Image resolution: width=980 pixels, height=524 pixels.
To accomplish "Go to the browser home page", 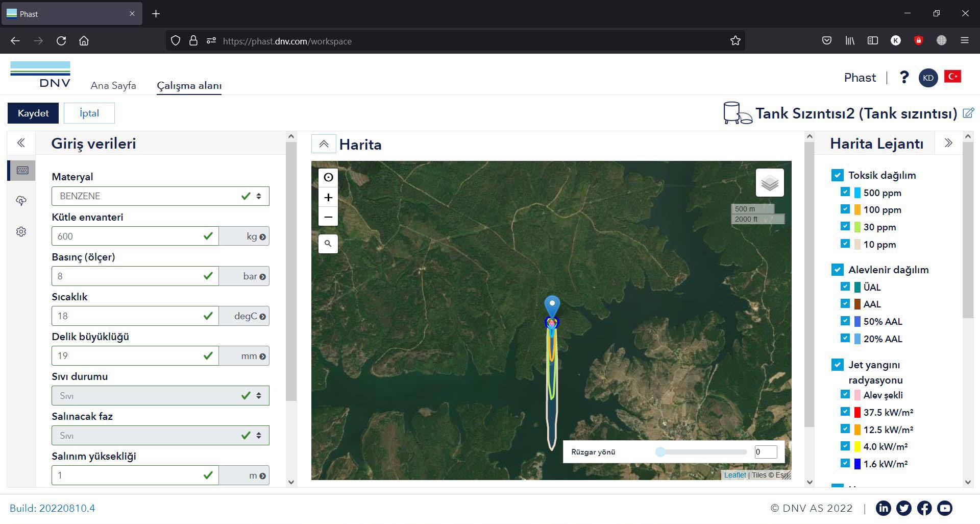I will [x=84, y=41].
